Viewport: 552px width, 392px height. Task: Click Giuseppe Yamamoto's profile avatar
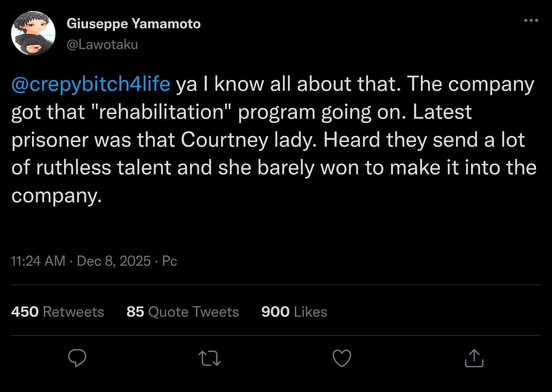pos(33,33)
